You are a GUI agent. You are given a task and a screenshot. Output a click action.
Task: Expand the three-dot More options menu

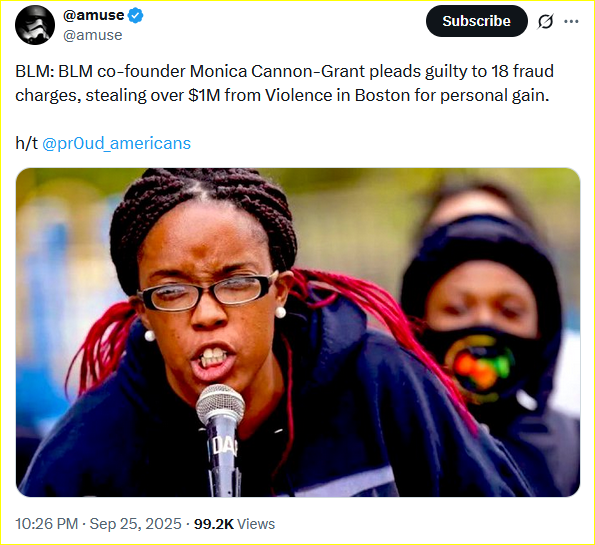[571, 21]
